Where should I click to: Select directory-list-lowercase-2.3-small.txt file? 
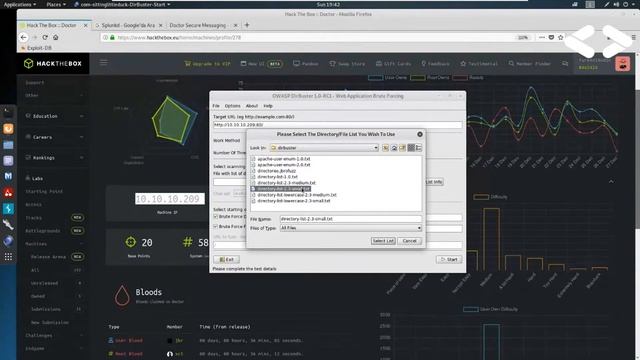(293, 201)
